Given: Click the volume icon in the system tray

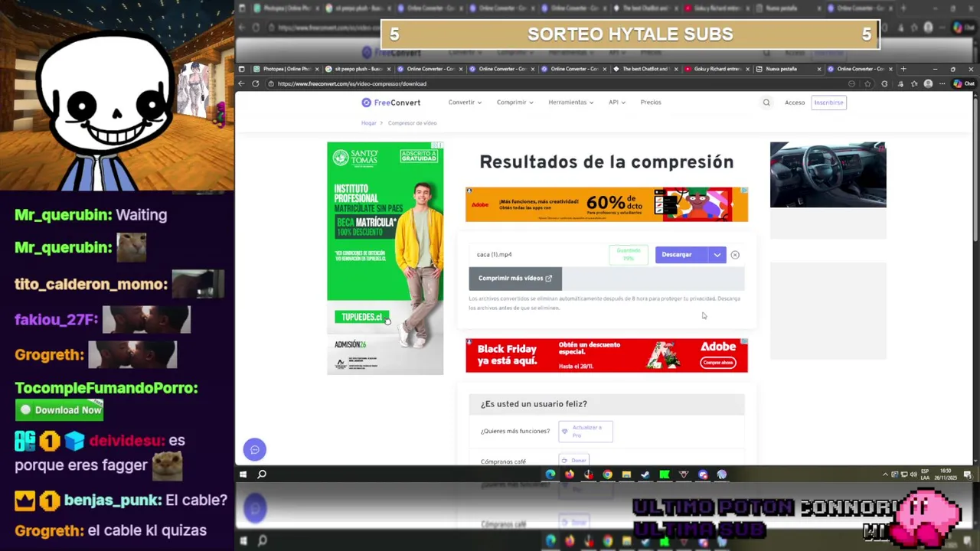Looking at the screenshot, I should pos(913,474).
